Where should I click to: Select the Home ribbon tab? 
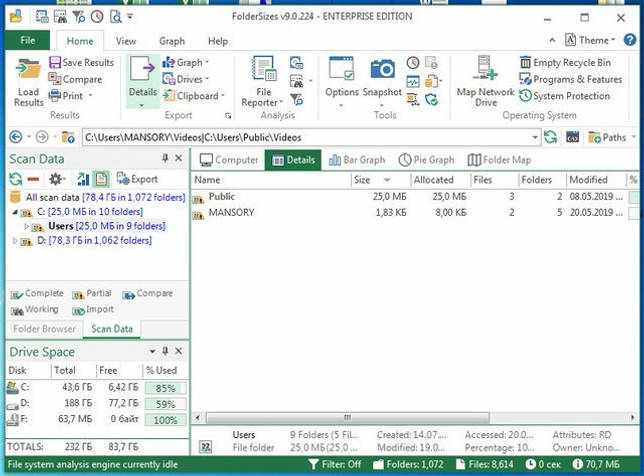(x=80, y=41)
